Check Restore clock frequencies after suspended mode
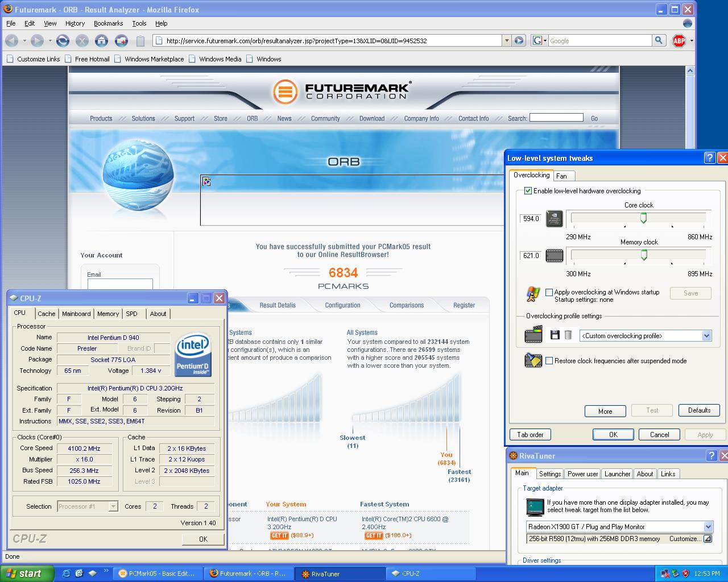The height and width of the screenshot is (582, 728). tap(549, 361)
